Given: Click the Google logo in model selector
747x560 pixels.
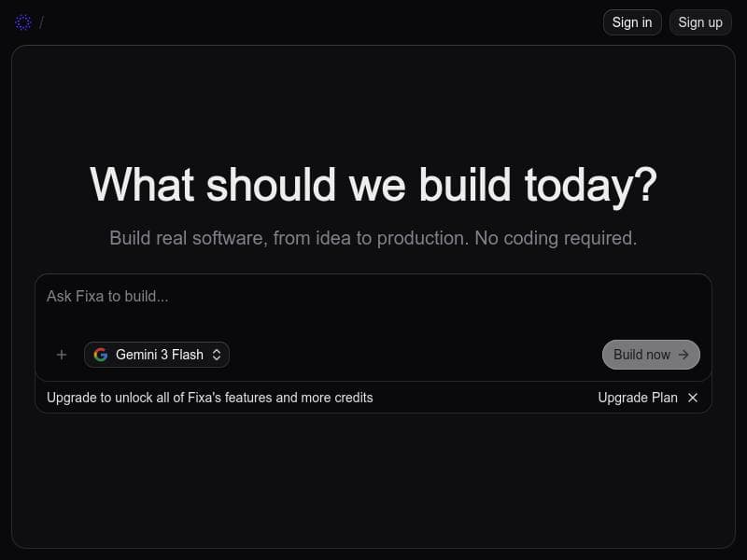Looking at the screenshot, I should [101, 355].
